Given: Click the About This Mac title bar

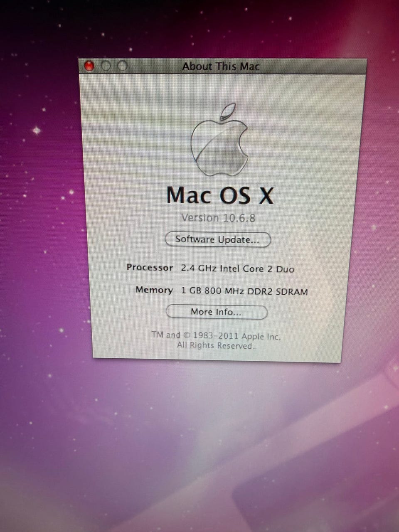Looking at the screenshot, I should [222, 66].
